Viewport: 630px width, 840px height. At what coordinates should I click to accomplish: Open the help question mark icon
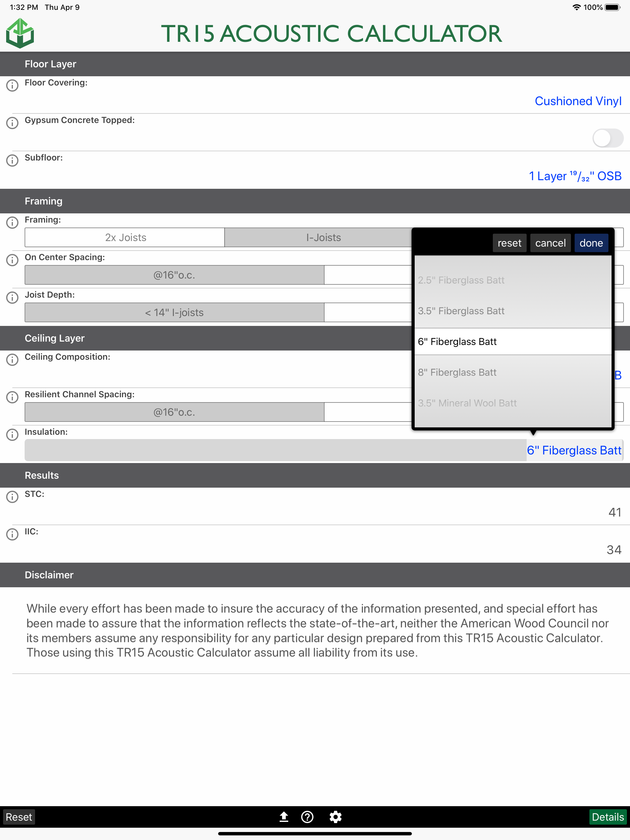point(307,817)
